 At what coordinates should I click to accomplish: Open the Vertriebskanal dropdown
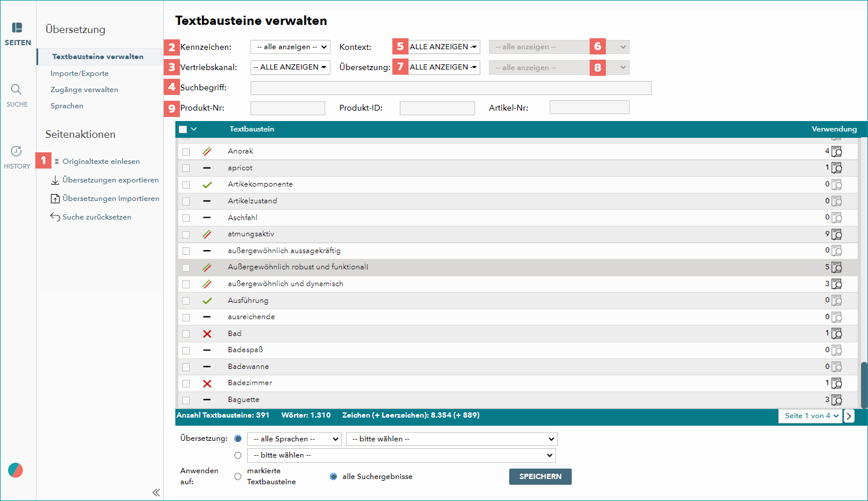click(290, 67)
